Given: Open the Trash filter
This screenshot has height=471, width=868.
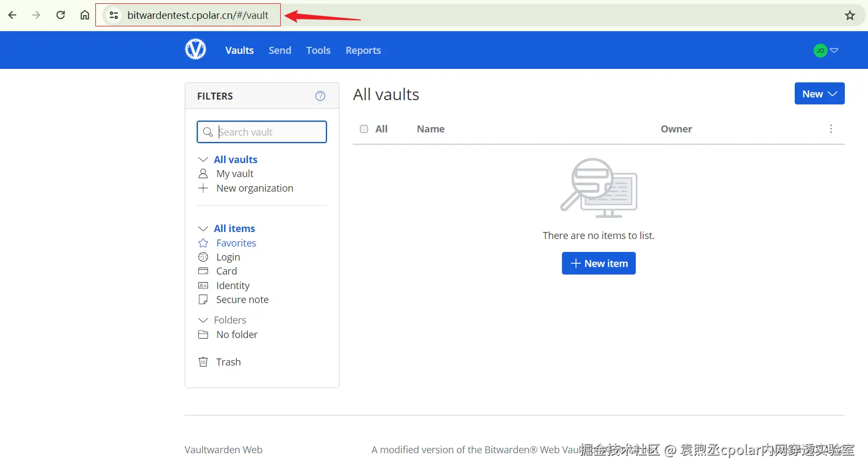Looking at the screenshot, I should 228,362.
